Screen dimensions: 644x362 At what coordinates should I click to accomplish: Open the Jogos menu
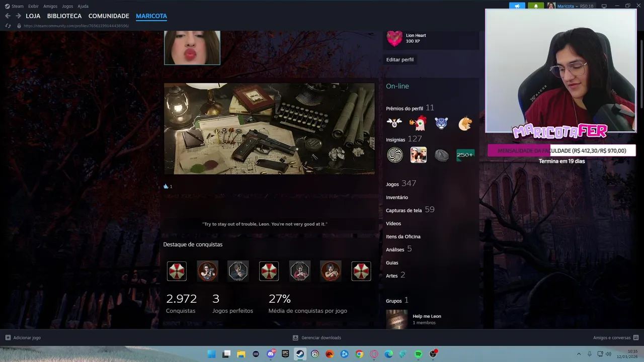click(67, 6)
